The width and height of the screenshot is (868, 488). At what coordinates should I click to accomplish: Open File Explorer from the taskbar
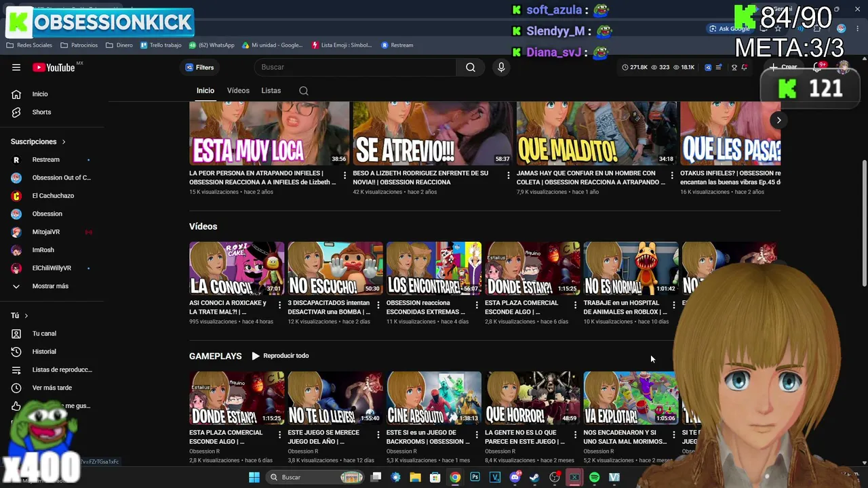click(x=415, y=477)
